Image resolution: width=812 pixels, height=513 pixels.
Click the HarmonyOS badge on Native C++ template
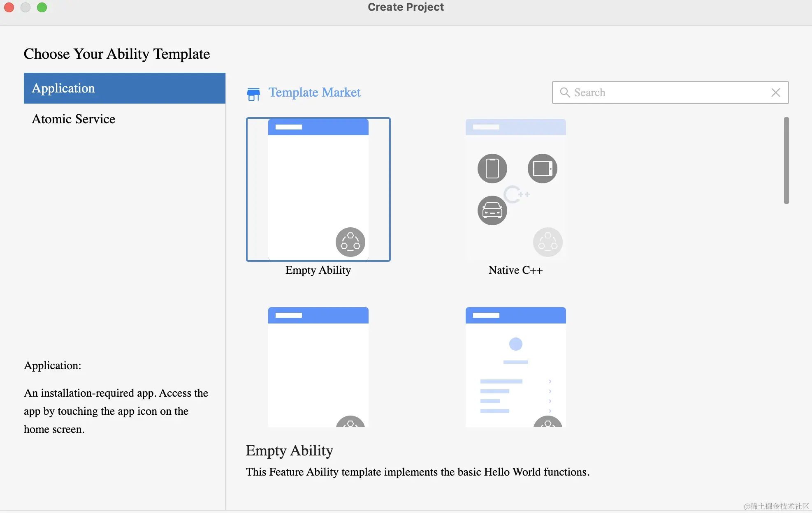pos(548,242)
